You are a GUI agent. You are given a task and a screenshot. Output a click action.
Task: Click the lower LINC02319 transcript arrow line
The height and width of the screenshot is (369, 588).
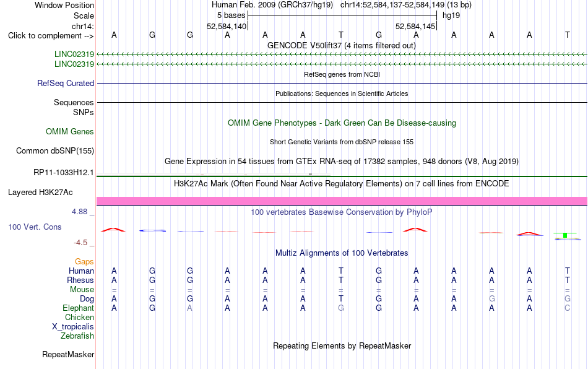click(x=342, y=64)
